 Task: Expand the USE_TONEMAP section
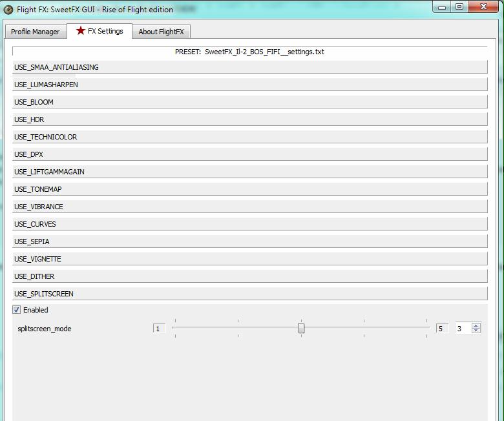pyautogui.click(x=250, y=189)
